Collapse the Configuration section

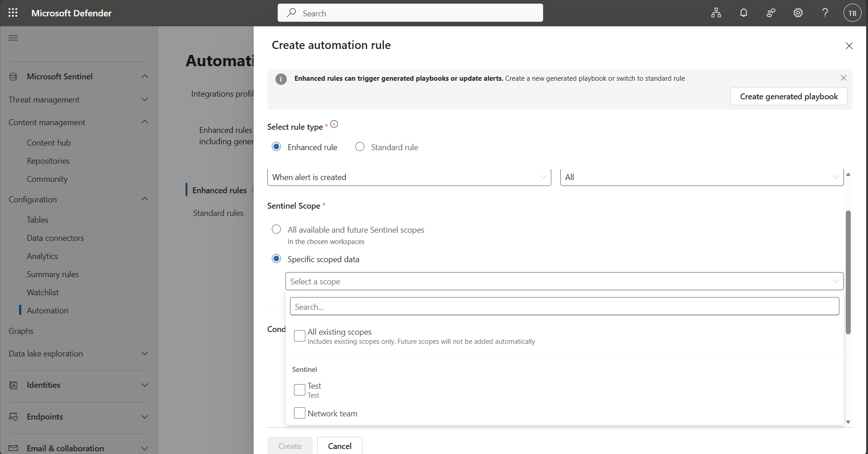[145, 199]
